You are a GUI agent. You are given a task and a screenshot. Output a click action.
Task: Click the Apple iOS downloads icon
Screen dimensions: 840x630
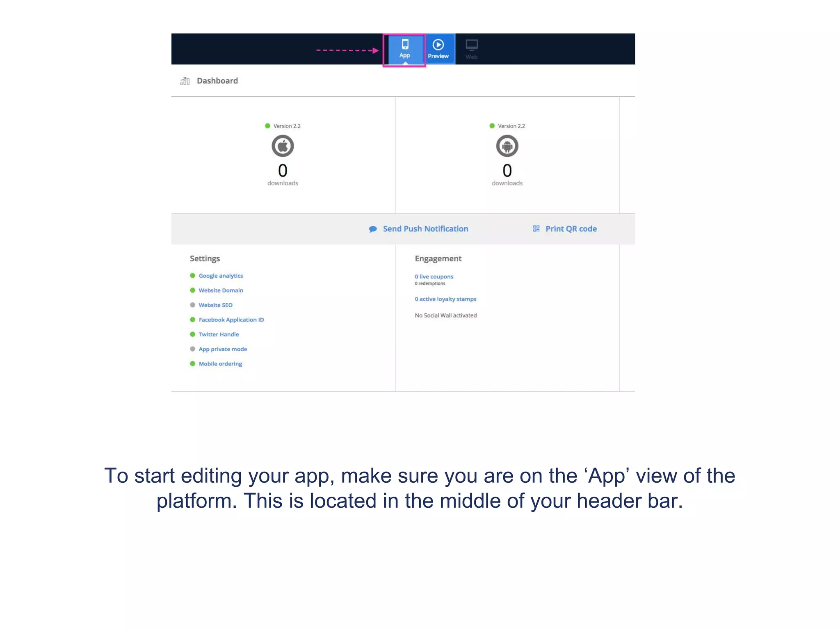(x=283, y=146)
